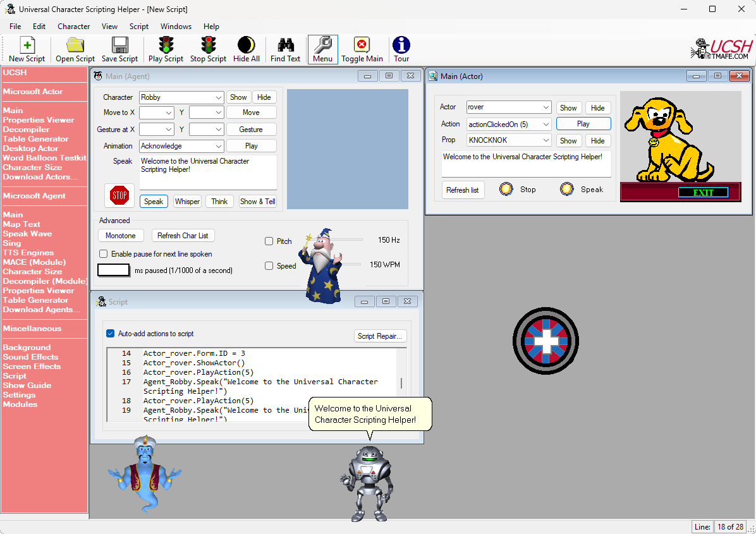Click the Script window title icon

tap(101, 301)
